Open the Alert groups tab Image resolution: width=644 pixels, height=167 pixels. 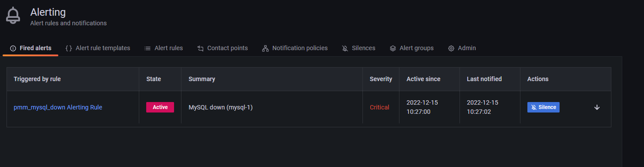pyautogui.click(x=412, y=48)
